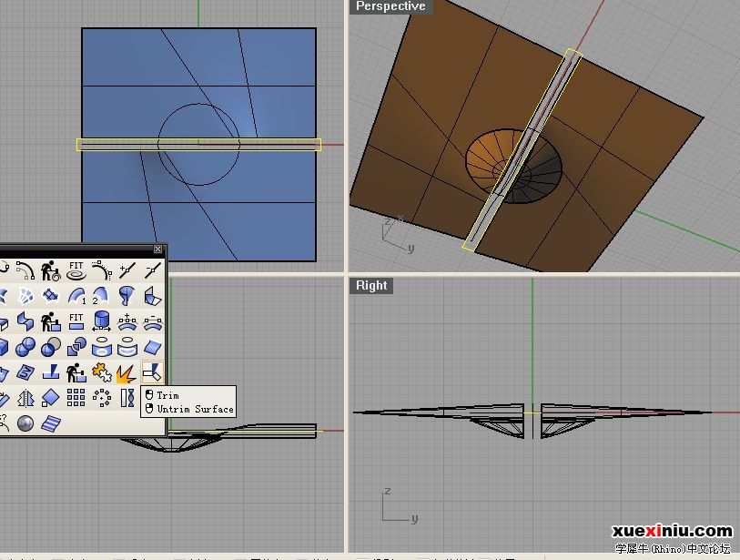Select the striped zebra surface icon
This screenshot has width=740, height=560.
[x=50, y=423]
